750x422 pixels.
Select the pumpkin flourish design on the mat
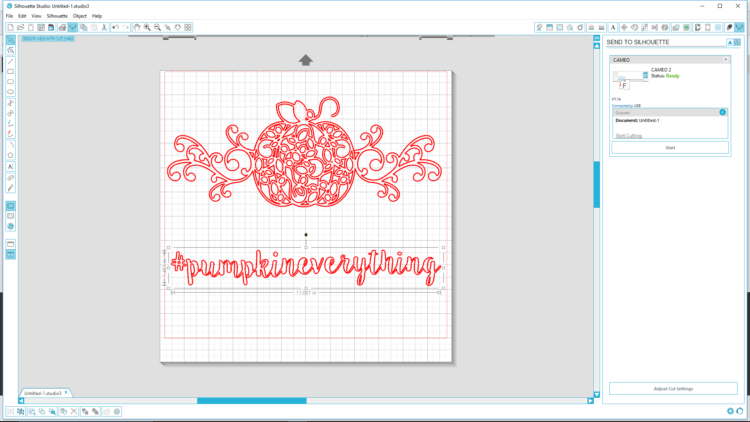pos(304,152)
